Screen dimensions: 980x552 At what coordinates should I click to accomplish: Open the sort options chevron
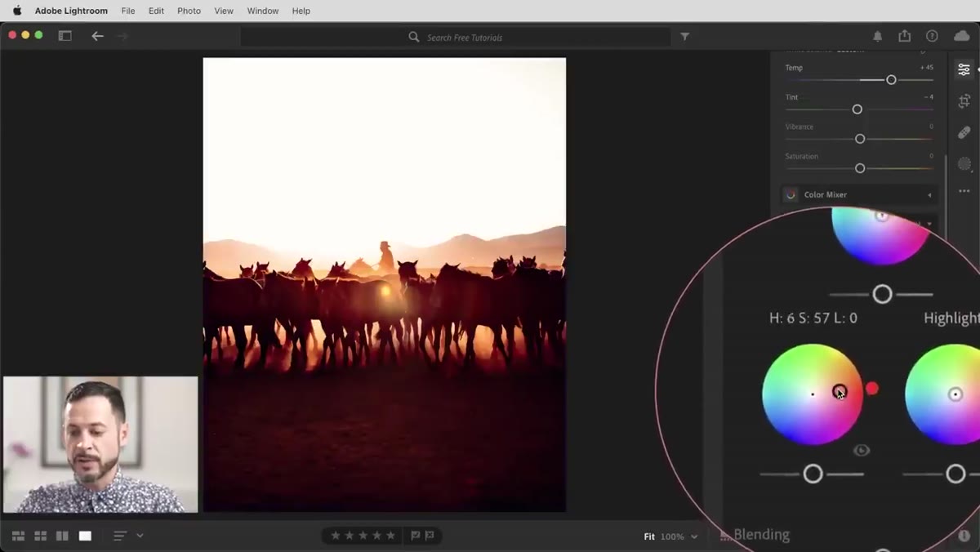(x=140, y=536)
